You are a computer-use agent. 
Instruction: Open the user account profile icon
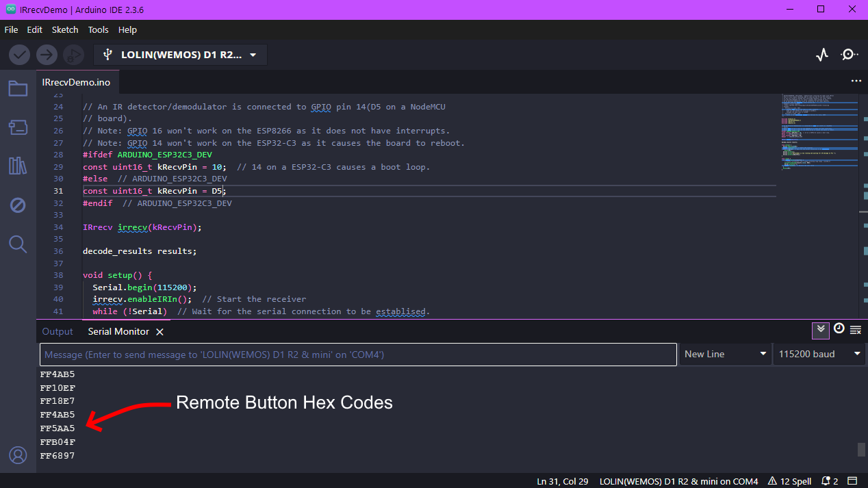coord(18,455)
